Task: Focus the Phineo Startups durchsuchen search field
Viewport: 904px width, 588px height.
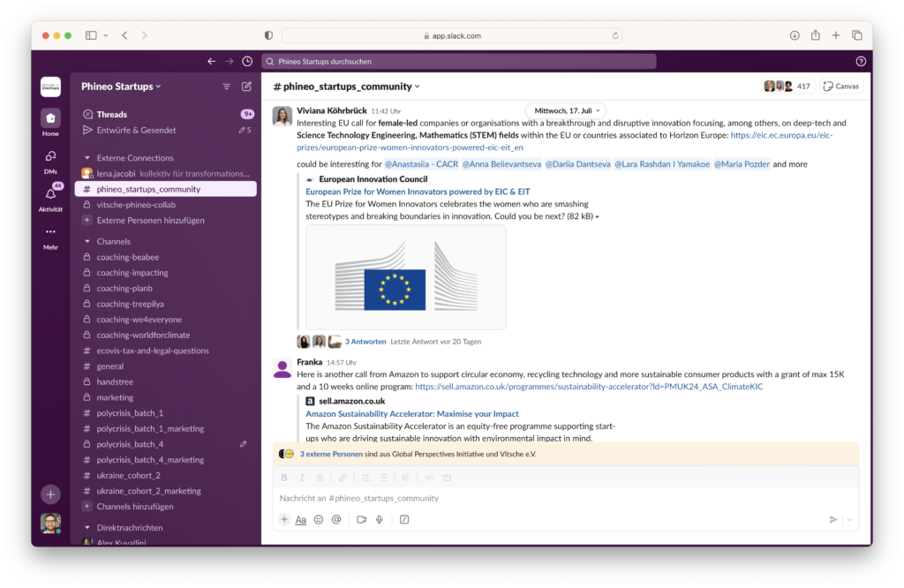Action: point(459,61)
